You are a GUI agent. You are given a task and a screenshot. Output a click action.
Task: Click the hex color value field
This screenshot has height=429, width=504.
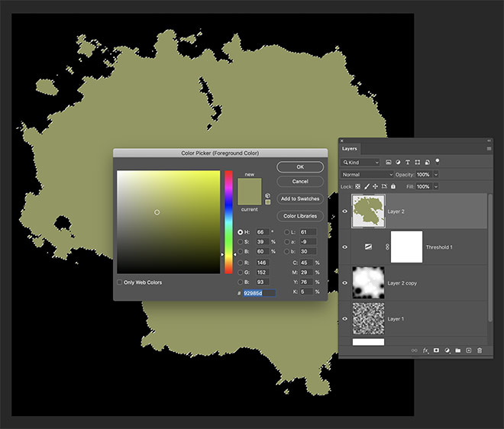259,293
